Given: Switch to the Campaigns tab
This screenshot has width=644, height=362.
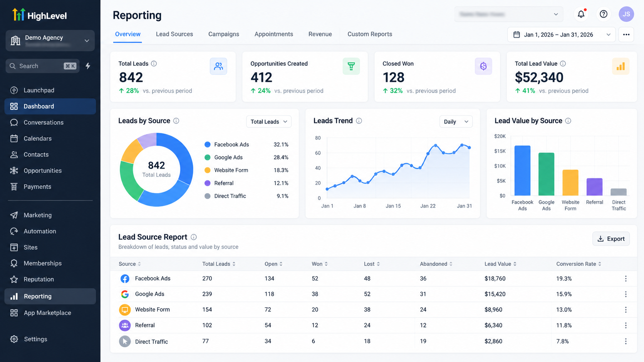Looking at the screenshot, I should pos(224,34).
